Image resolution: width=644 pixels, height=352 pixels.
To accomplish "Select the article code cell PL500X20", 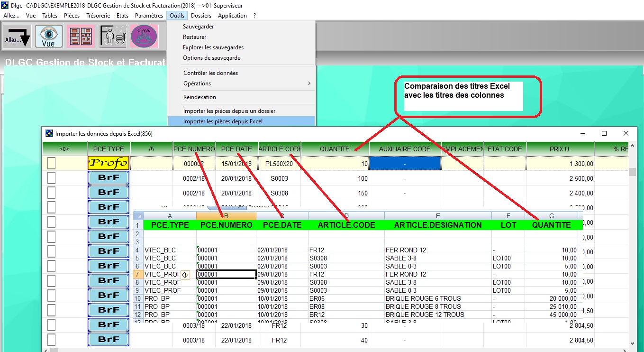I will coord(280,163).
